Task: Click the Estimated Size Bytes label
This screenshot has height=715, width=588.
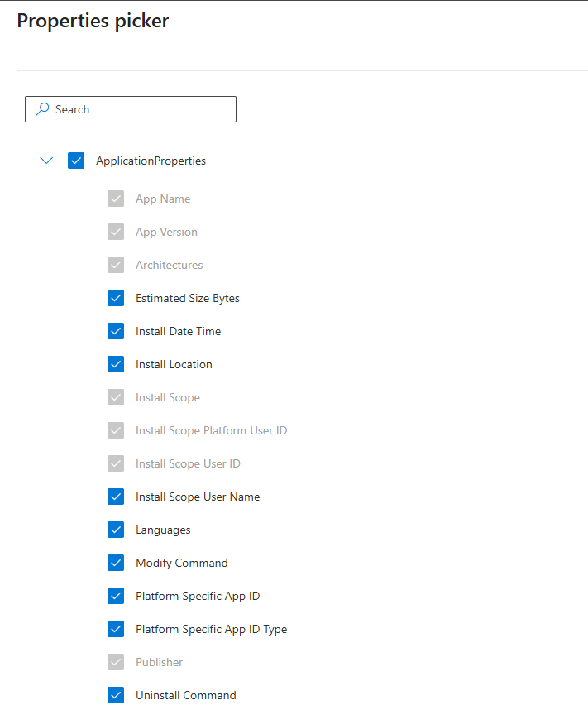Action: (188, 298)
